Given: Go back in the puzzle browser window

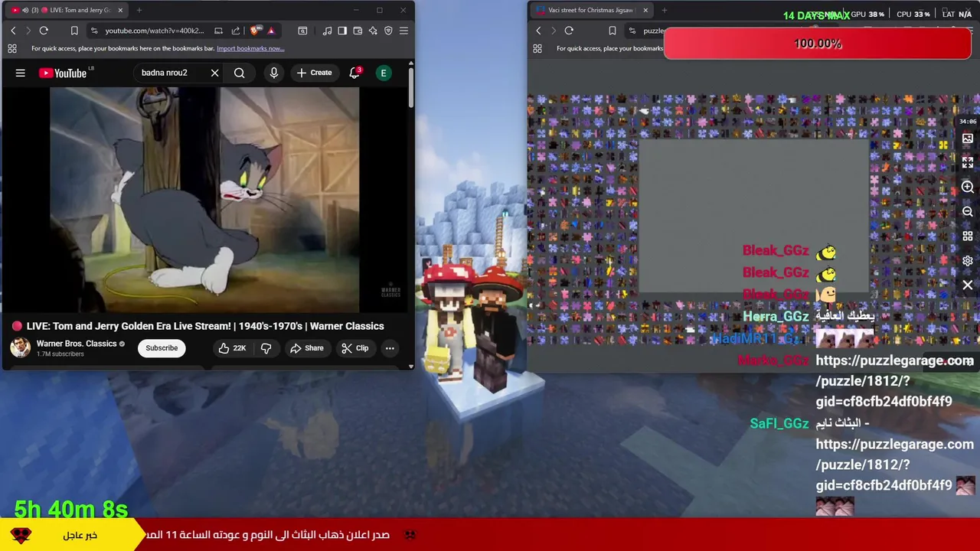Looking at the screenshot, I should tap(538, 31).
